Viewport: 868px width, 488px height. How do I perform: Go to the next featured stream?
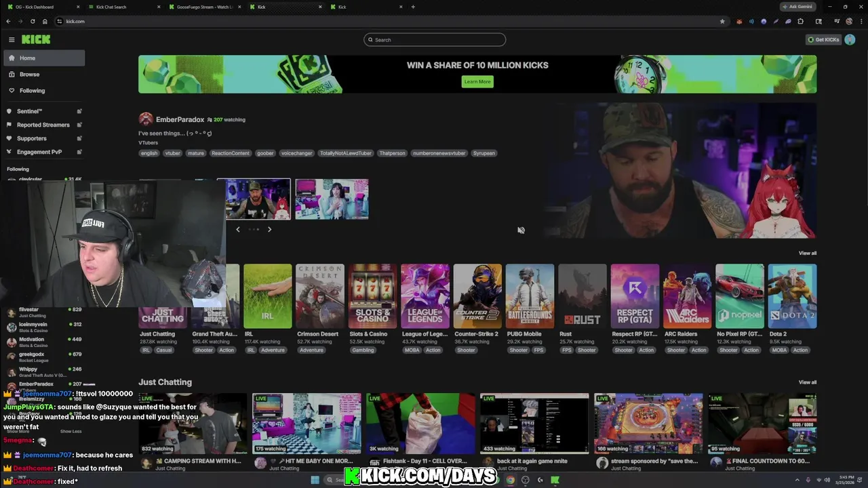click(x=269, y=229)
